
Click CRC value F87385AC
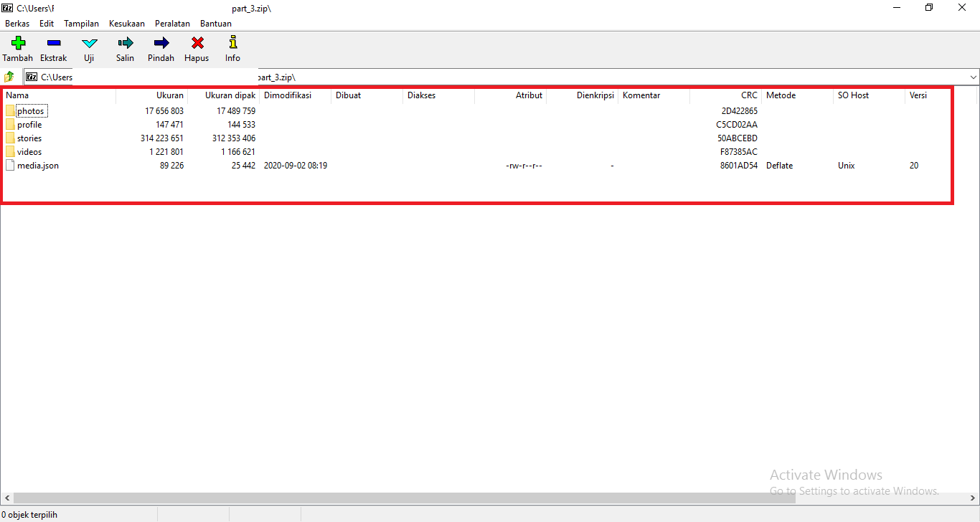(739, 152)
